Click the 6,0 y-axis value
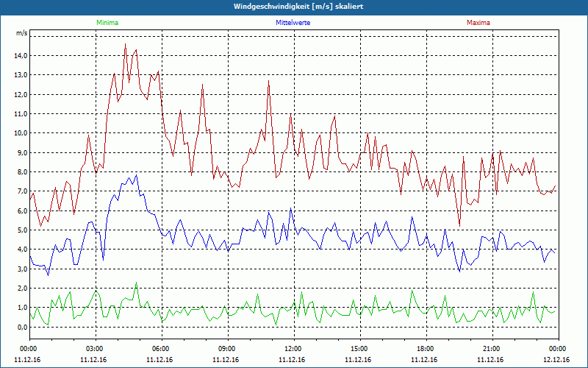 tap(22, 210)
